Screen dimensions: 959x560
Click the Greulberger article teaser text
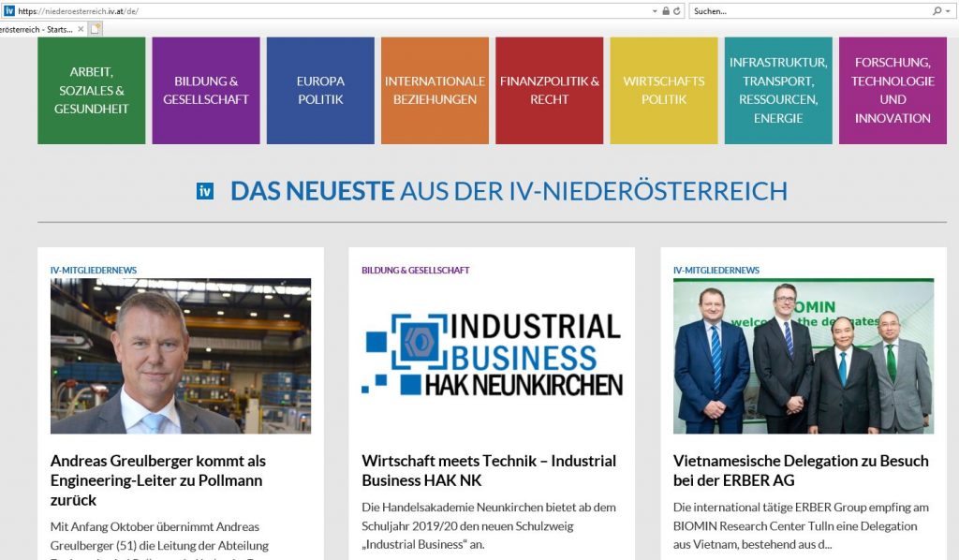pyautogui.click(x=159, y=539)
